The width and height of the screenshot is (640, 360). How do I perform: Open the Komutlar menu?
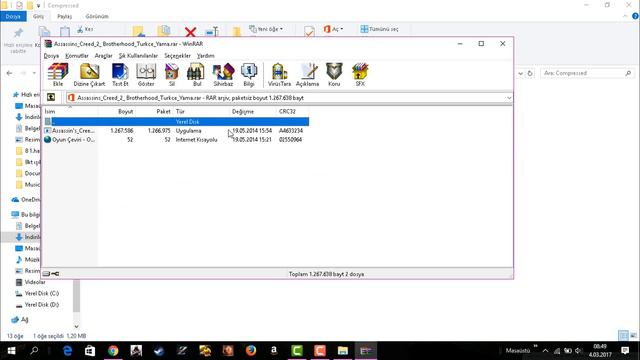77,56
